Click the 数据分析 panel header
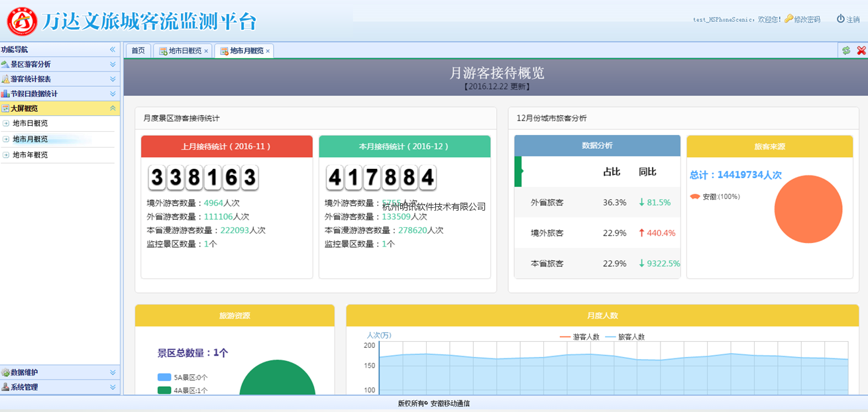The image size is (868, 412). click(x=597, y=146)
